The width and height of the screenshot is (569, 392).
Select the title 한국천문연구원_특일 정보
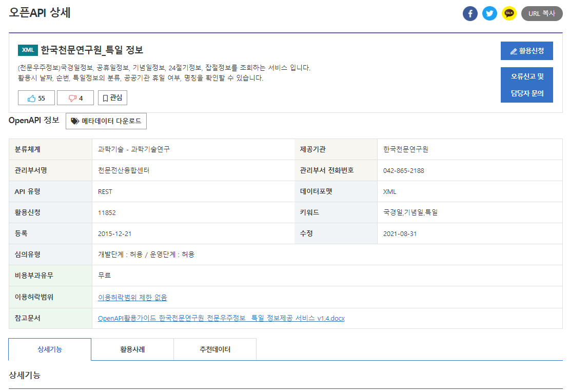[92, 50]
